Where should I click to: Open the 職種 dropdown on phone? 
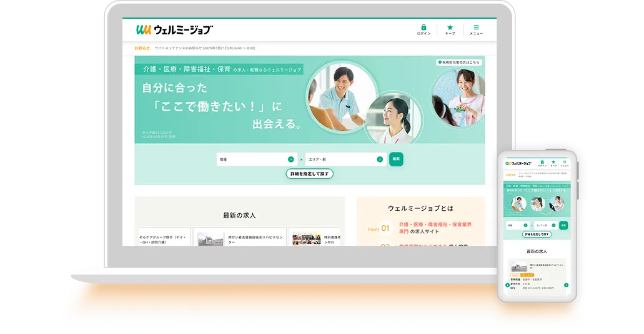[x=517, y=225]
